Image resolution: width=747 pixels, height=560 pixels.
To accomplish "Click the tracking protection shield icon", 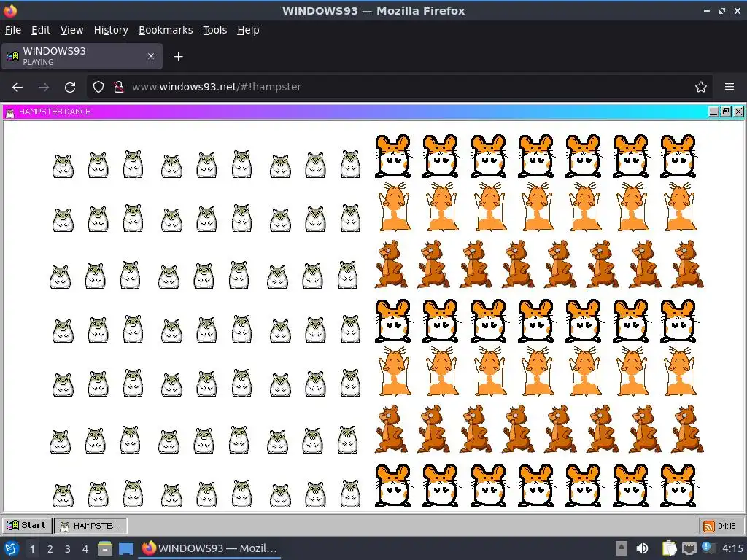I will click(x=98, y=87).
